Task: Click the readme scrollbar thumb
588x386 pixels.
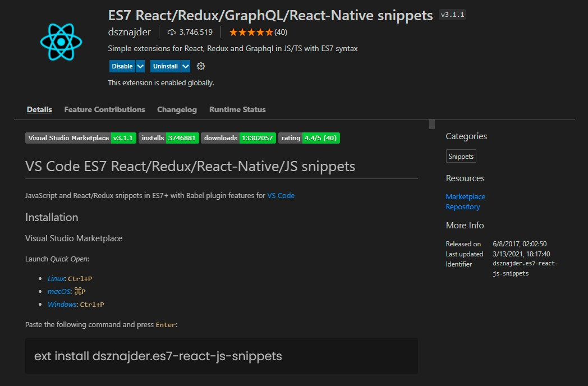Action: click(x=432, y=124)
